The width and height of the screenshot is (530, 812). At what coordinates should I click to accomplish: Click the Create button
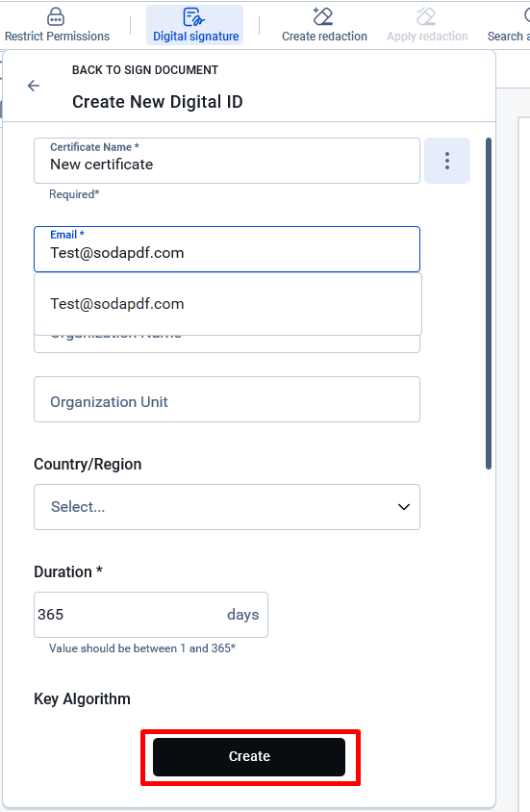click(x=249, y=756)
